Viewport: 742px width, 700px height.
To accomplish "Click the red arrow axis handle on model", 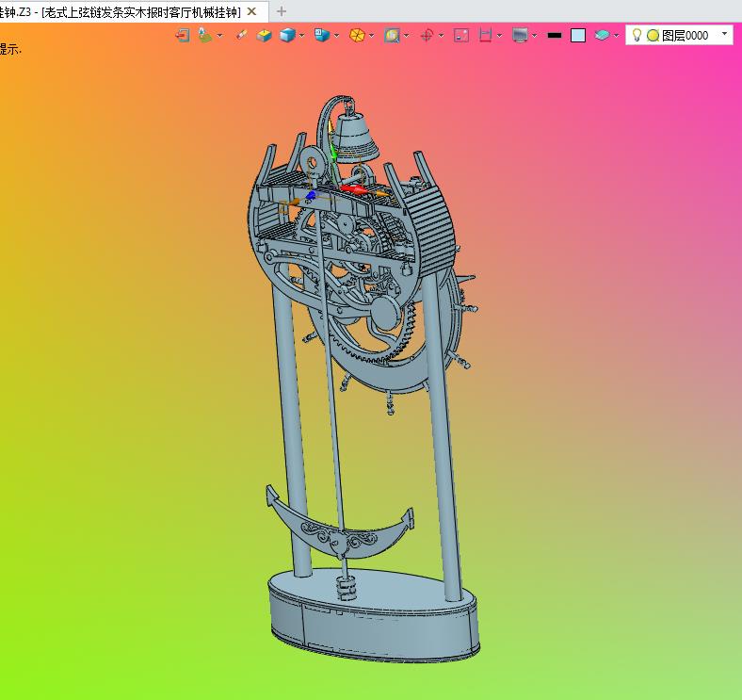I will (x=352, y=189).
